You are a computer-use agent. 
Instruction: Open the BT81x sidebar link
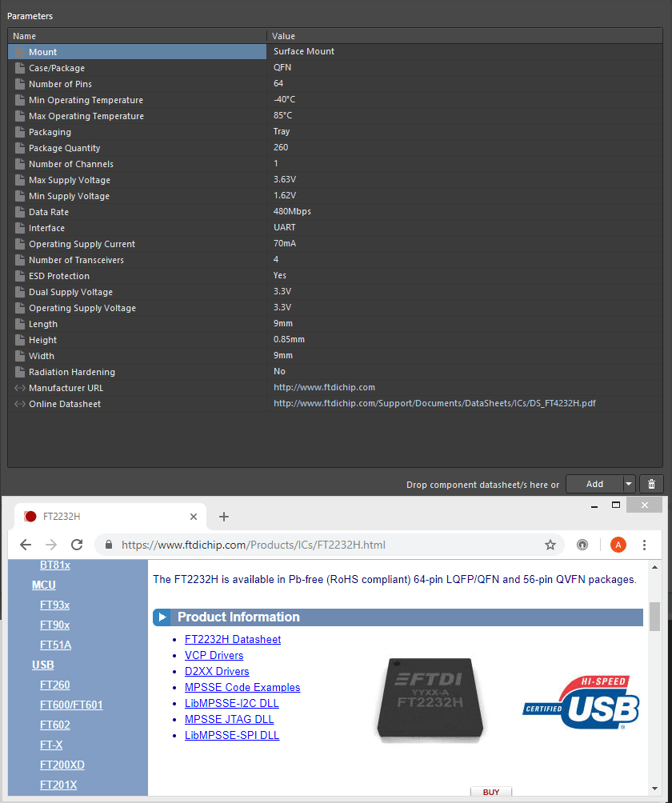point(55,565)
